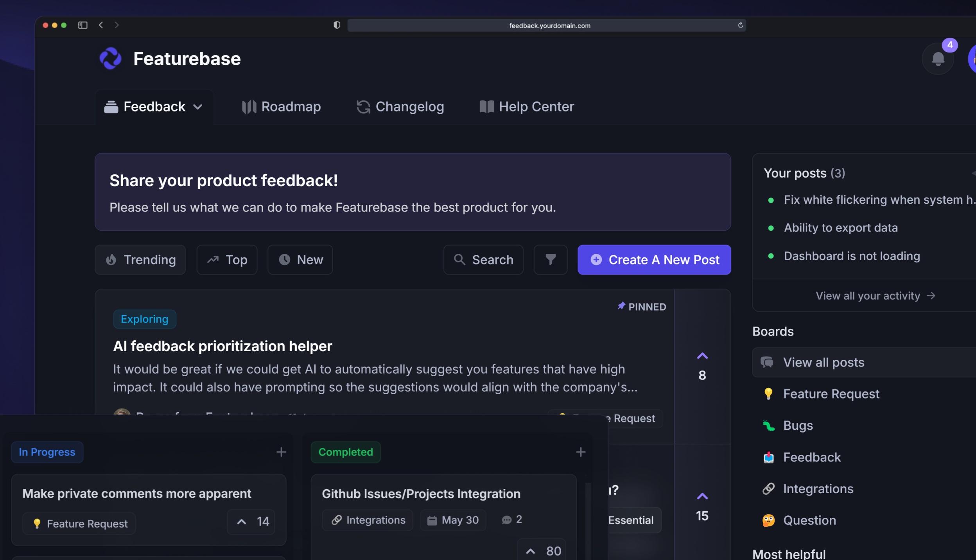The image size is (976, 560).
Task: Select View all posts board
Action: pos(864,363)
